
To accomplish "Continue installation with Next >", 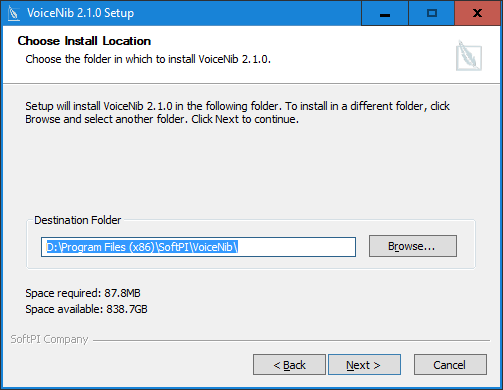I will (x=364, y=365).
